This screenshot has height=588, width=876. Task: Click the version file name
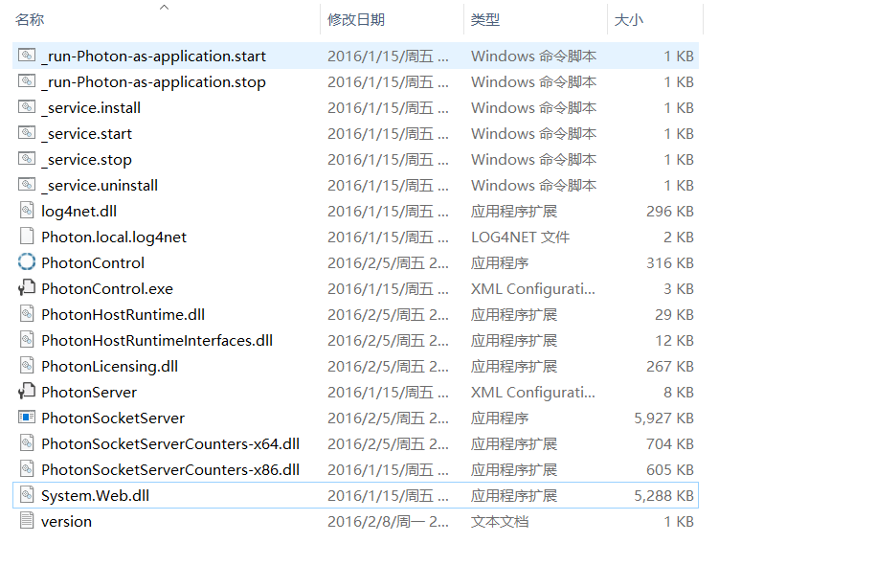pos(66,522)
